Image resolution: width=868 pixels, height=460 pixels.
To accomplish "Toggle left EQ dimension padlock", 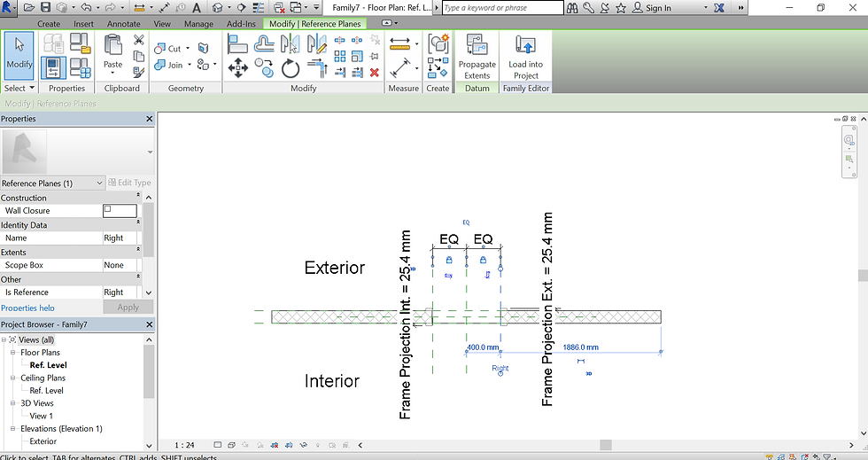I will tap(449, 260).
